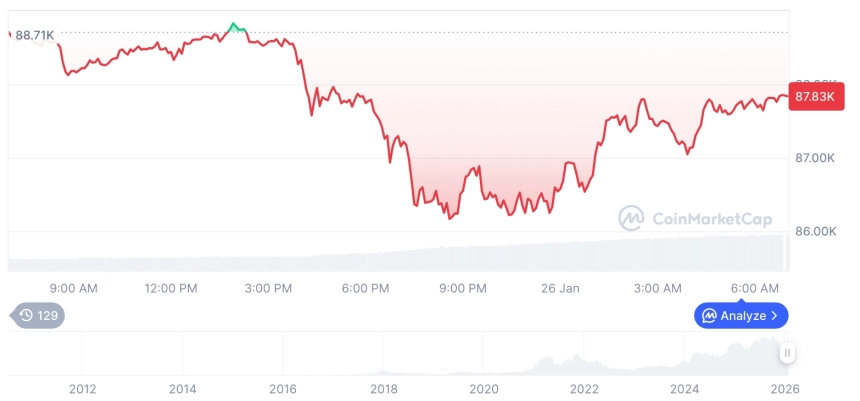Click the 26 Jan date axis label
Image resolution: width=860 pixels, height=401 pixels.
click(x=560, y=288)
